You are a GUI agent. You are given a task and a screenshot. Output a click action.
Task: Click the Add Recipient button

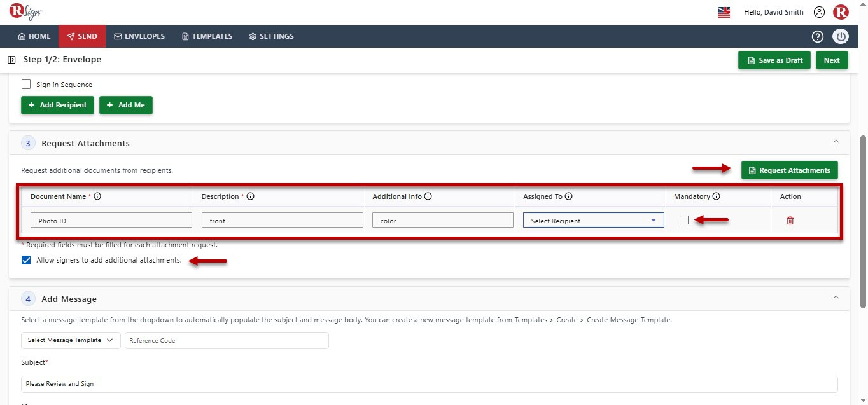click(58, 105)
